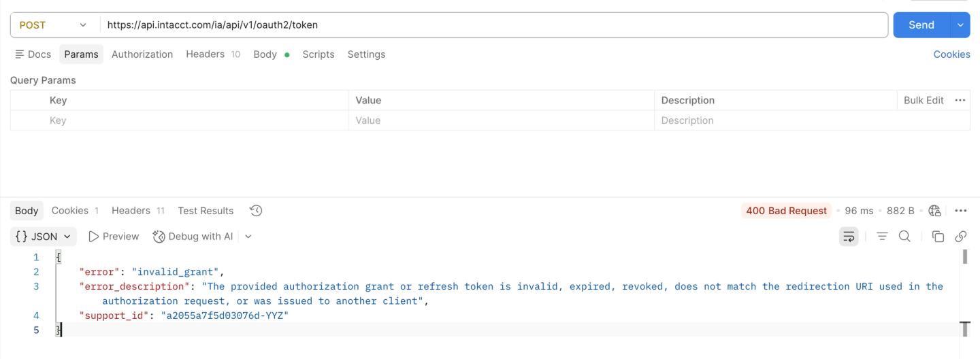This screenshot has height=359, width=980.
Task: Click the "error_description" key
Action: pyautogui.click(x=133, y=286)
